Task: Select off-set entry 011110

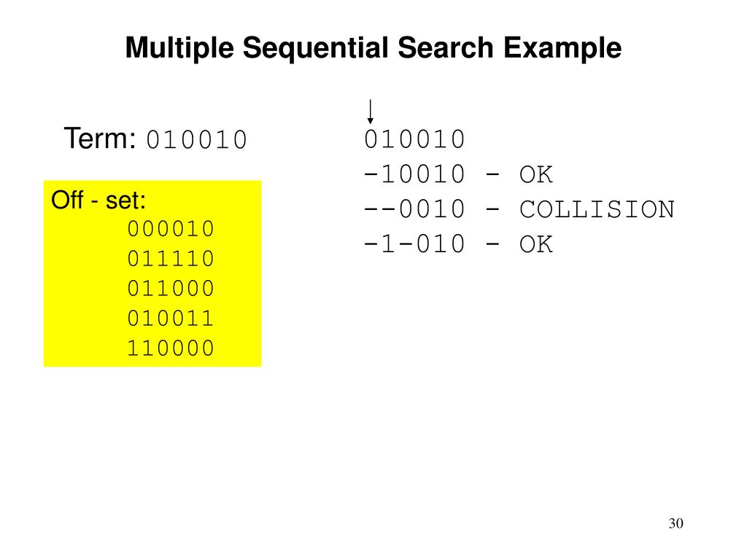Action: click(171, 259)
